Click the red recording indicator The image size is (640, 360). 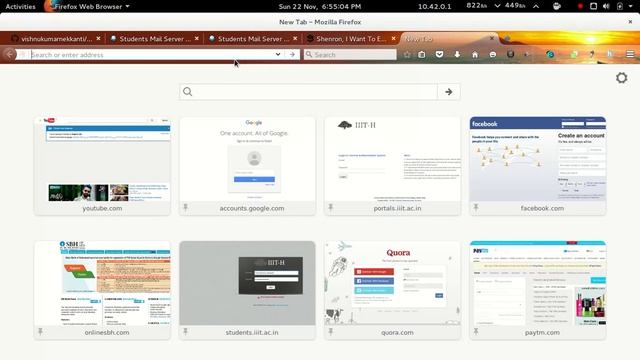(x=580, y=7)
